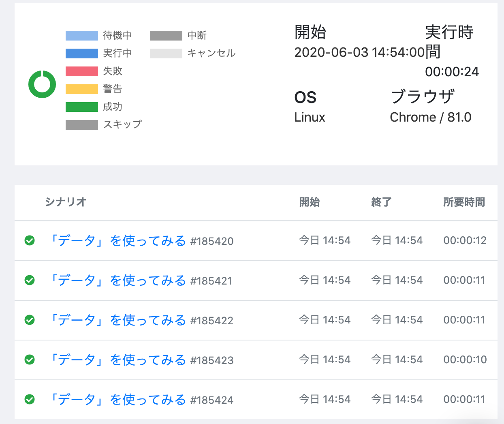Open the #185422 scenario result link
The height and width of the screenshot is (424, 504).
tap(117, 320)
